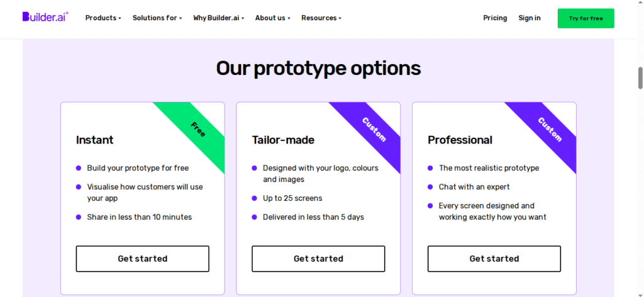Get started with the Professional prototype
Screen dimensions: 644x297
click(x=494, y=259)
